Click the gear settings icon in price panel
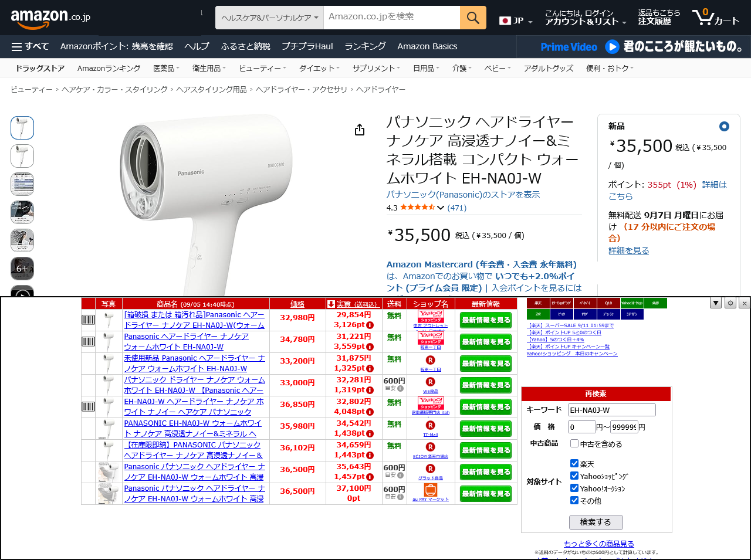 730,303
